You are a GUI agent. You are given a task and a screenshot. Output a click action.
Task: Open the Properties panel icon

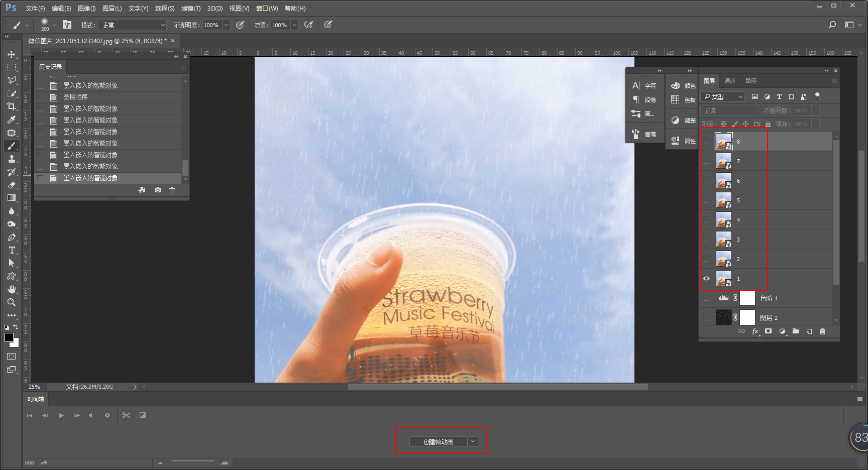pos(675,141)
